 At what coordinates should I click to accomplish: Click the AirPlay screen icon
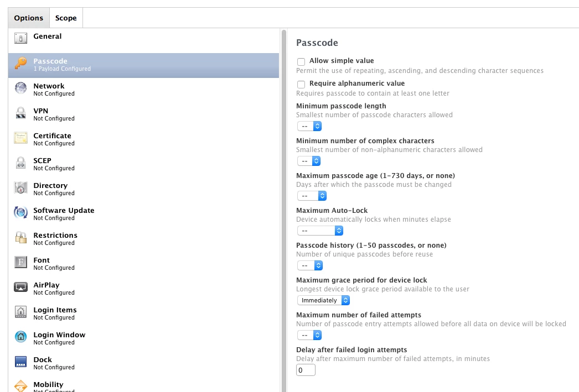coord(20,288)
